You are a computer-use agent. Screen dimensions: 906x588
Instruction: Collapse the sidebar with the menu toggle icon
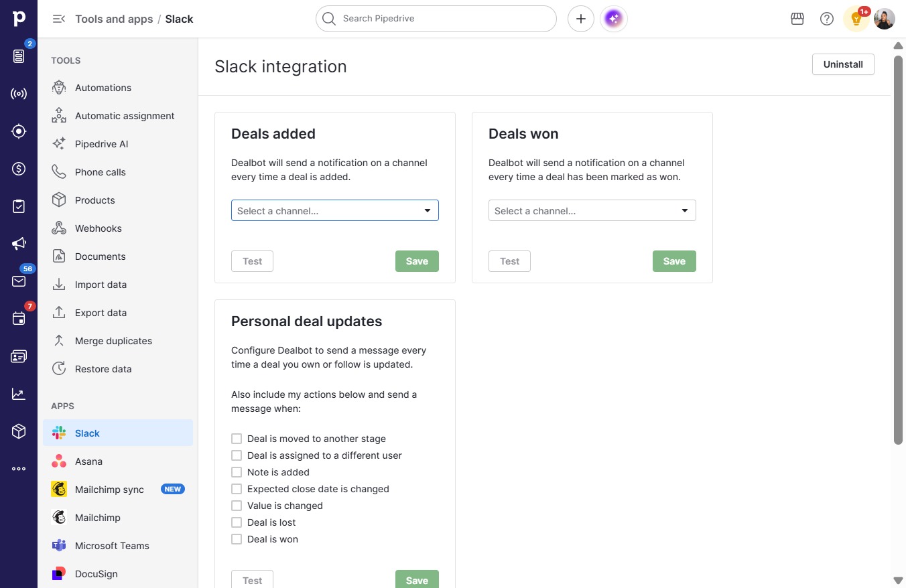coord(59,19)
